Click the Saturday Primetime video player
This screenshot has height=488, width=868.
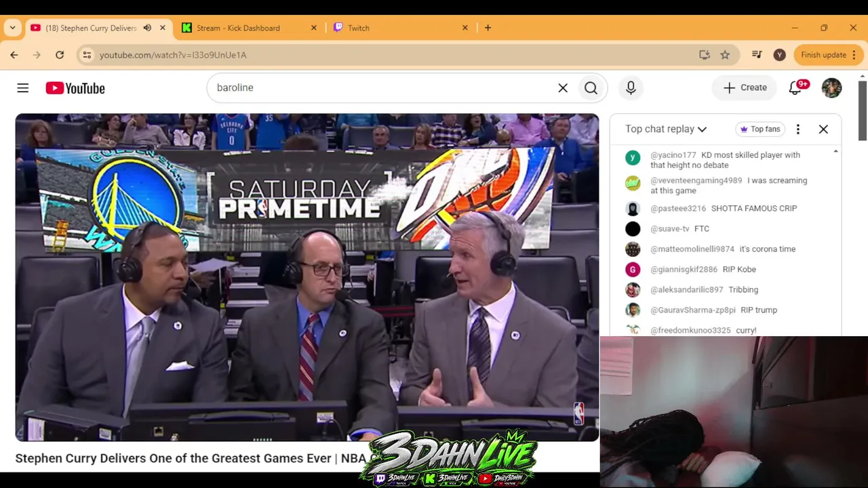[x=307, y=277]
